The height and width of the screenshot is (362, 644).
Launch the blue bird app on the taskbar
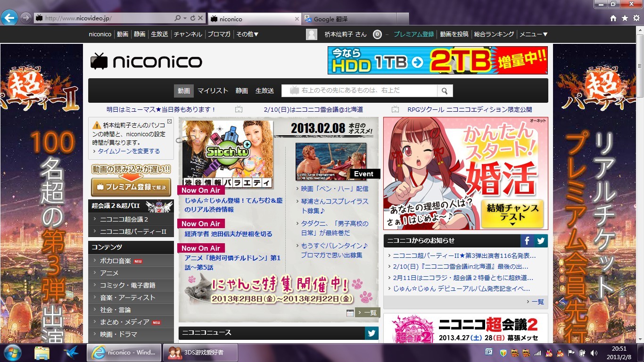(71, 353)
